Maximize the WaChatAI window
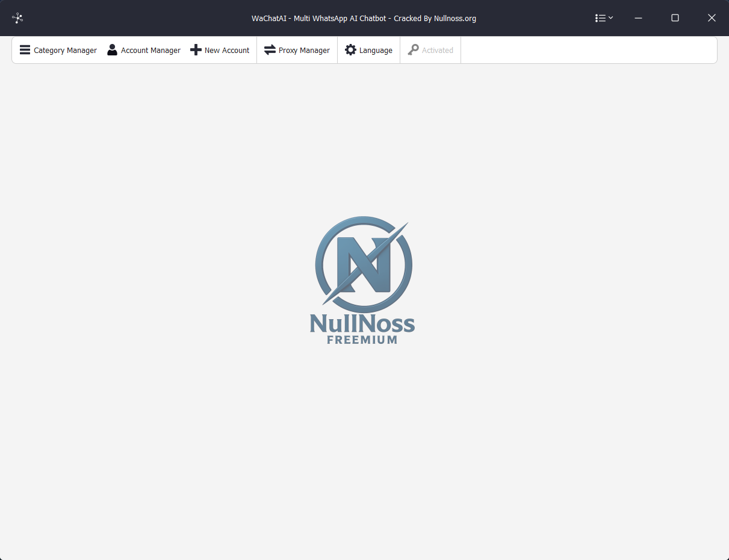The height and width of the screenshot is (560, 729). tap(675, 18)
